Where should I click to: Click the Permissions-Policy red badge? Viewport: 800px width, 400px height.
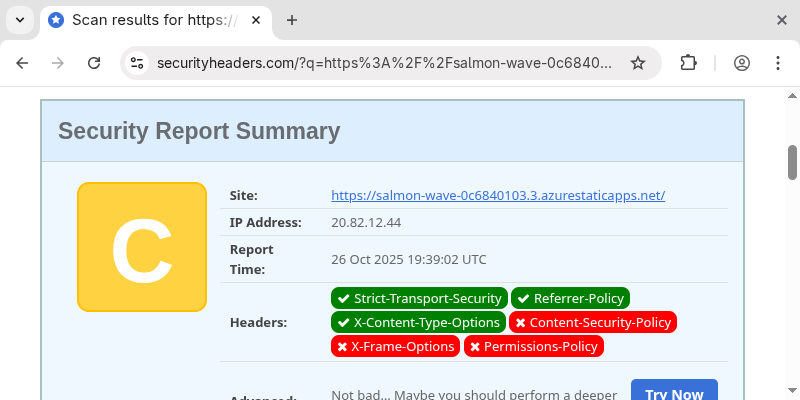point(534,346)
